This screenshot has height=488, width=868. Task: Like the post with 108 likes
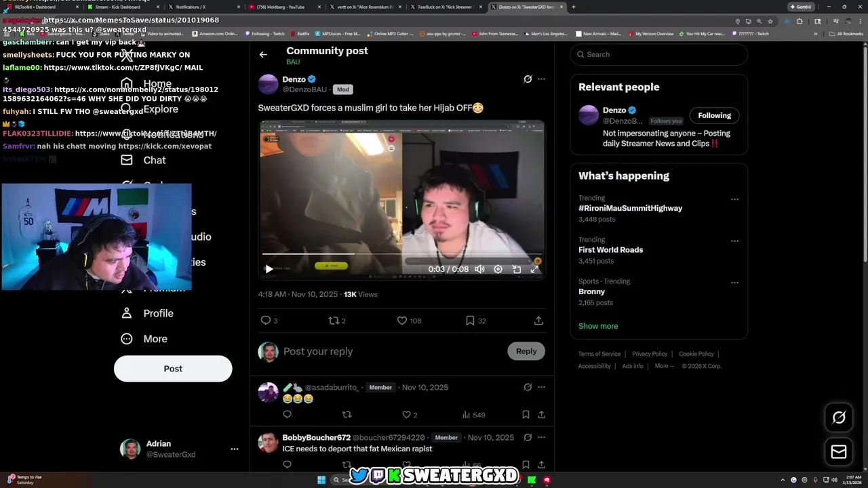pos(409,321)
